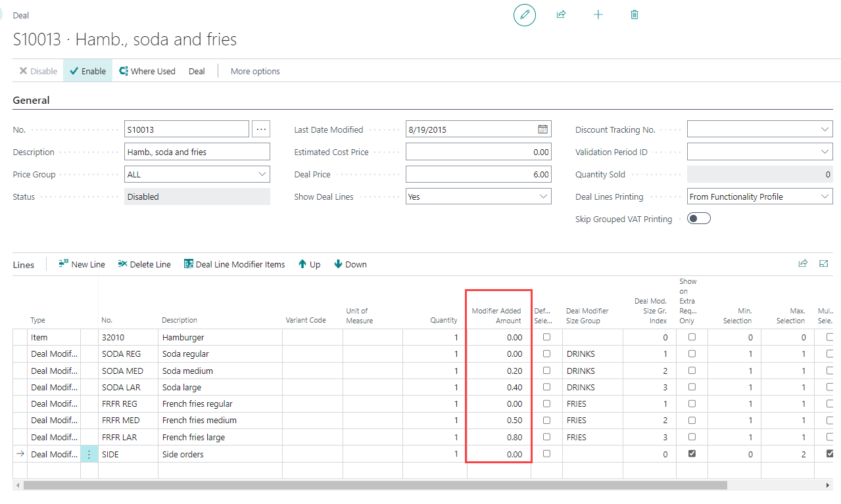The image size is (841, 504).
Task: Click the Deal Price input field
Action: [478, 174]
